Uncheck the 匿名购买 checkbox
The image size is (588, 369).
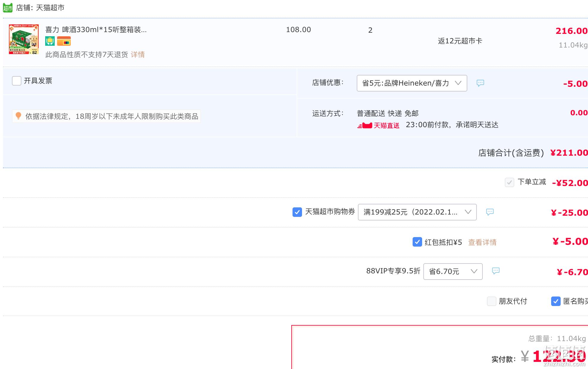556,301
